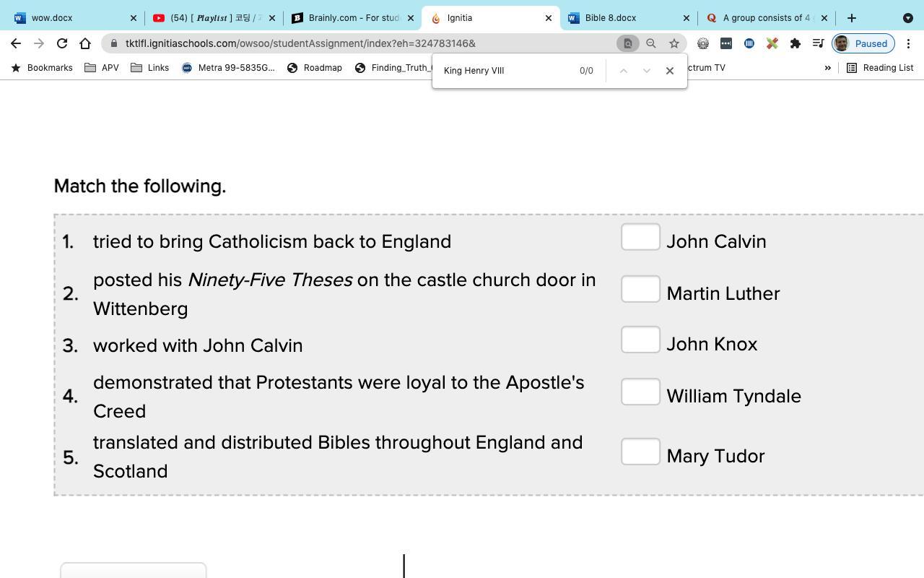Open new tab with plus button

(852, 18)
